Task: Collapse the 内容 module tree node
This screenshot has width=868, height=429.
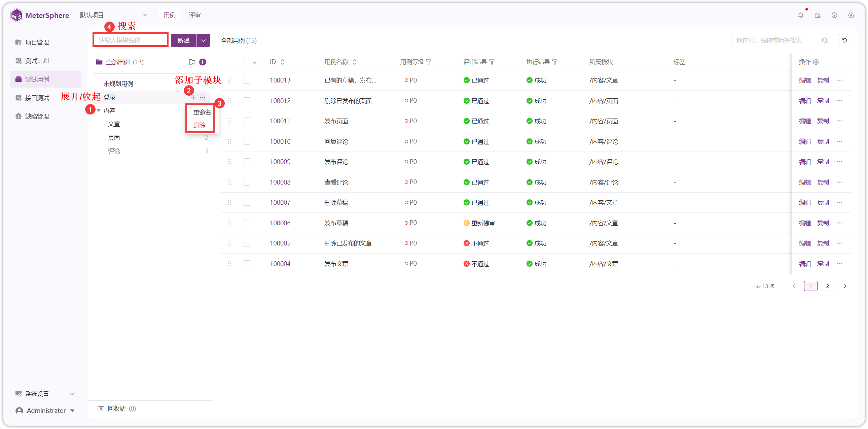Action: pos(99,111)
